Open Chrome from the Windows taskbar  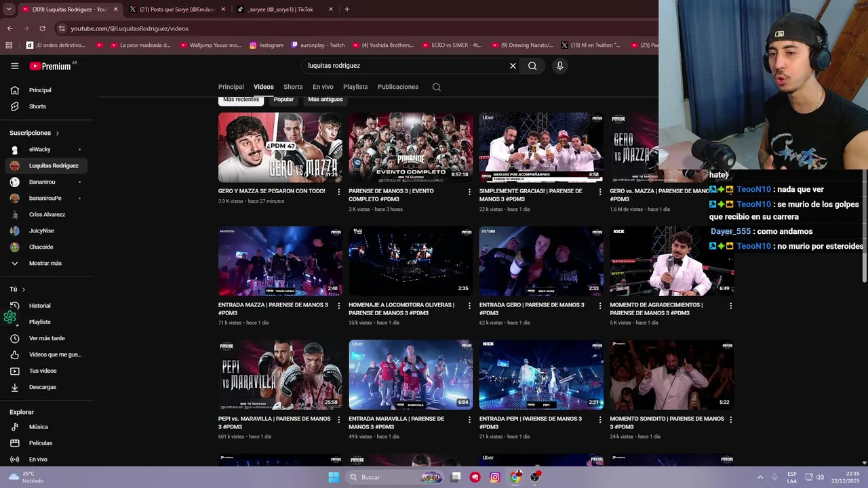(515, 477)
